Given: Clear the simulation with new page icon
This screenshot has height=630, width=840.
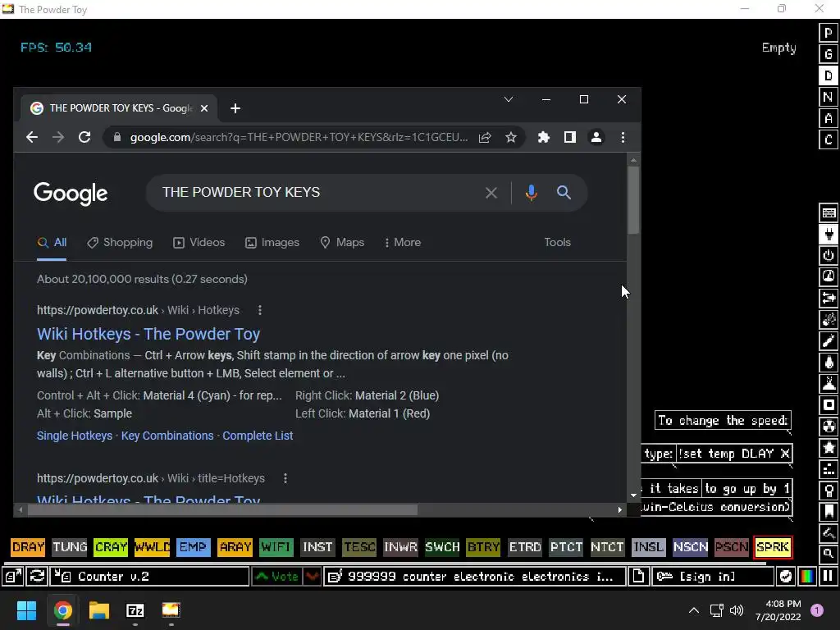Looking at the screenshot, I should pos(638,577).
